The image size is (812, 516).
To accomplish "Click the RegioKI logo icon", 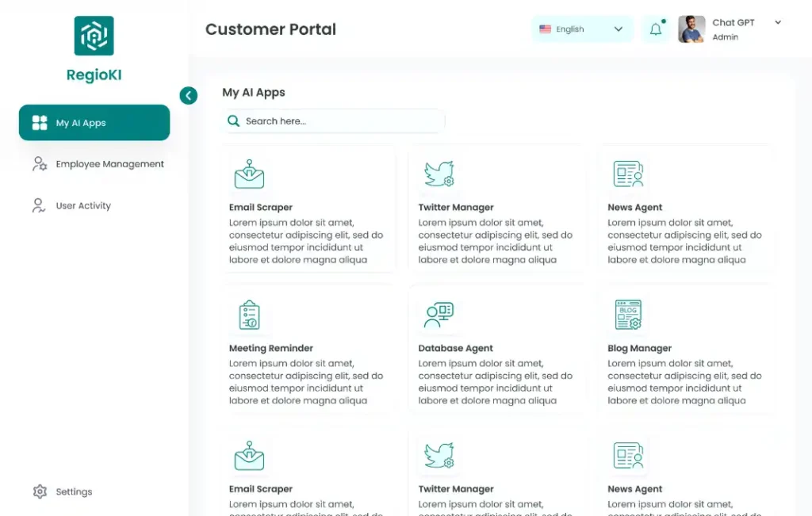I will point(94,36).
